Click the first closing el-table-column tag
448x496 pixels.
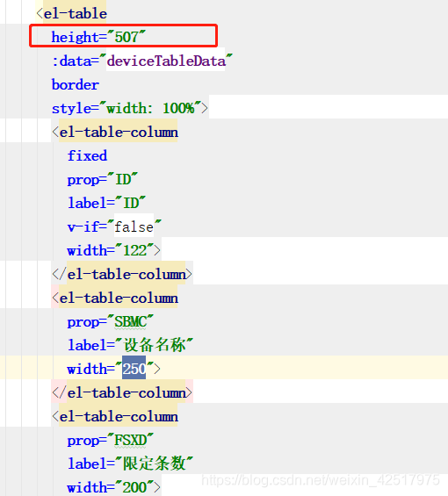(122, 274)
